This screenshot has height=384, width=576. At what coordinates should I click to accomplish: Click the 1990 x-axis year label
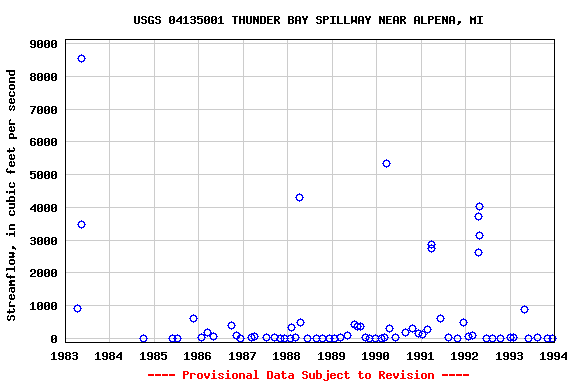(376, 356)
